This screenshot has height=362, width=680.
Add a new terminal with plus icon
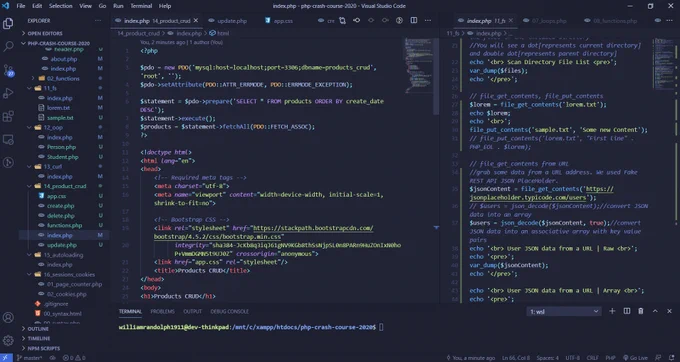pyautogui.click(x=612, y=311)
